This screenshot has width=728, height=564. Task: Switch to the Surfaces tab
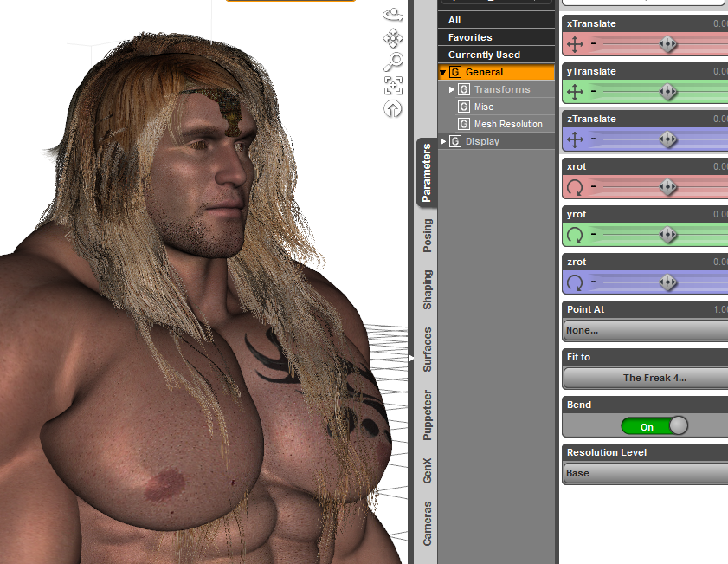[427, 349]
